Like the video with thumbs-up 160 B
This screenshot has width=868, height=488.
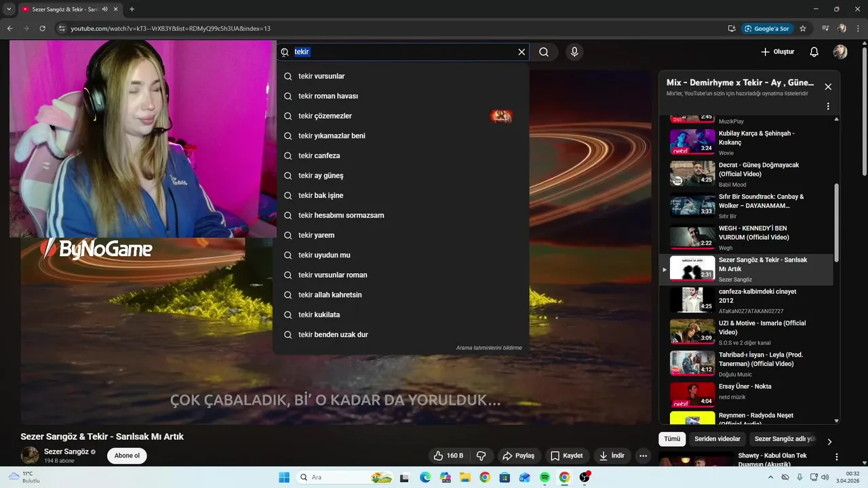[448, 455]
